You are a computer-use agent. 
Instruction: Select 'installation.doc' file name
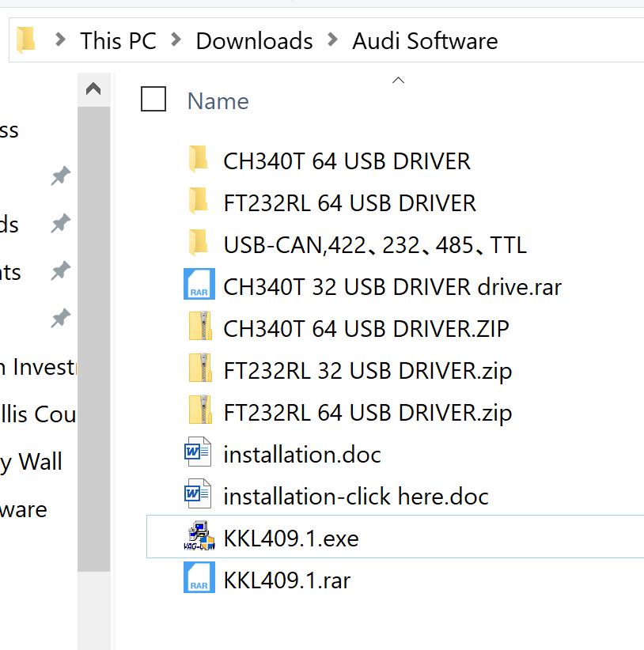pyautogui.click(x=302, y=454)
